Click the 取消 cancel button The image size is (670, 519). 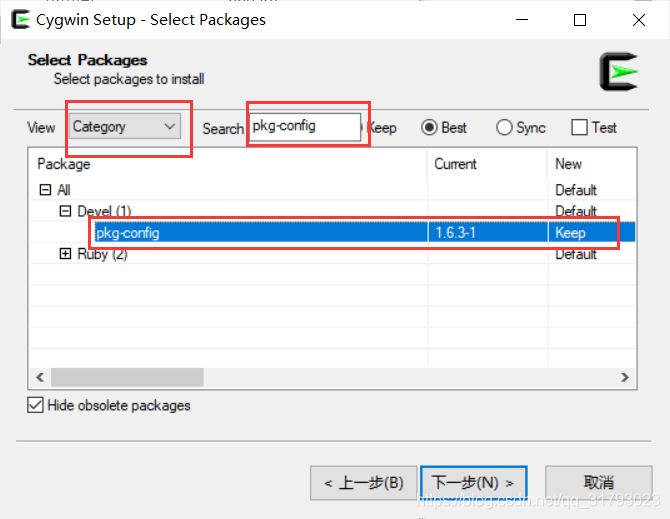pyautogui.click(x=599, y=483)
